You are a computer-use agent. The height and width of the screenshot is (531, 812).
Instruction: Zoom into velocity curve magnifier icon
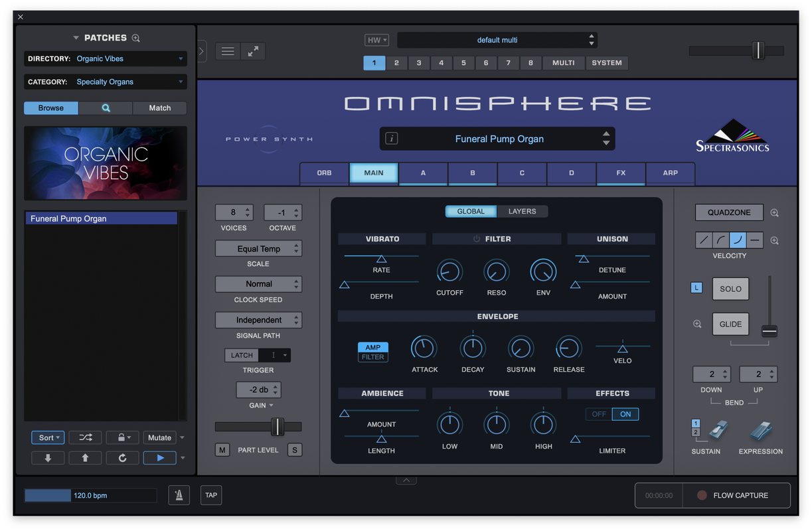click(x=775, y=241)
